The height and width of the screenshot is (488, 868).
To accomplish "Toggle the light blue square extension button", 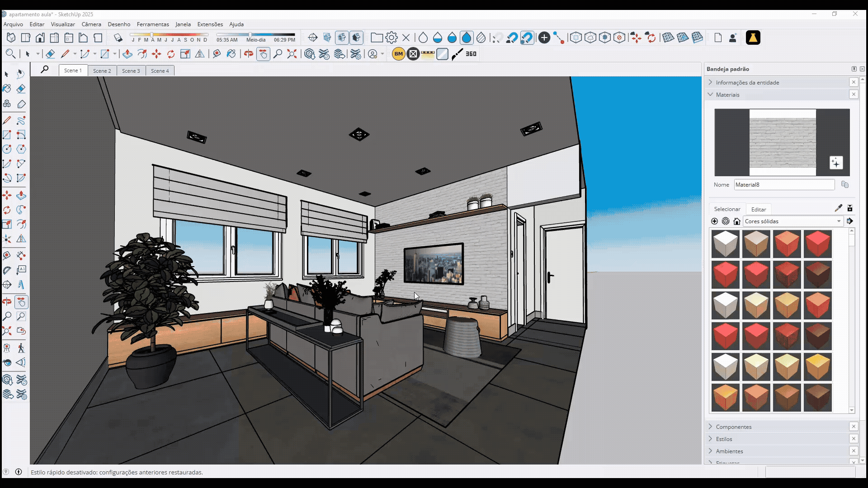I will tap(442, 54).
